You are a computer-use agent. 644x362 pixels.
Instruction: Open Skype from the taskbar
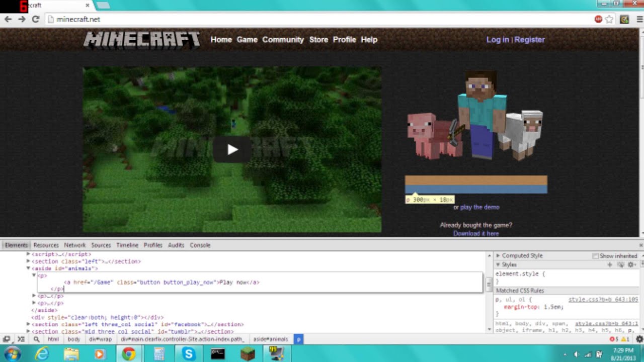coord(189,354)
